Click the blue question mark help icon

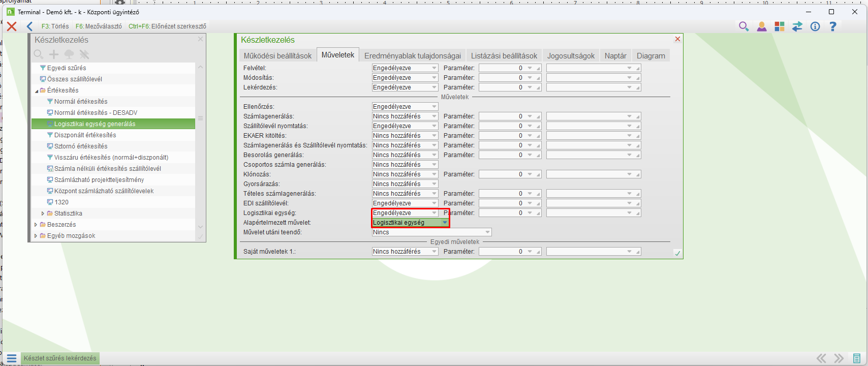click(x=832, y=26)
